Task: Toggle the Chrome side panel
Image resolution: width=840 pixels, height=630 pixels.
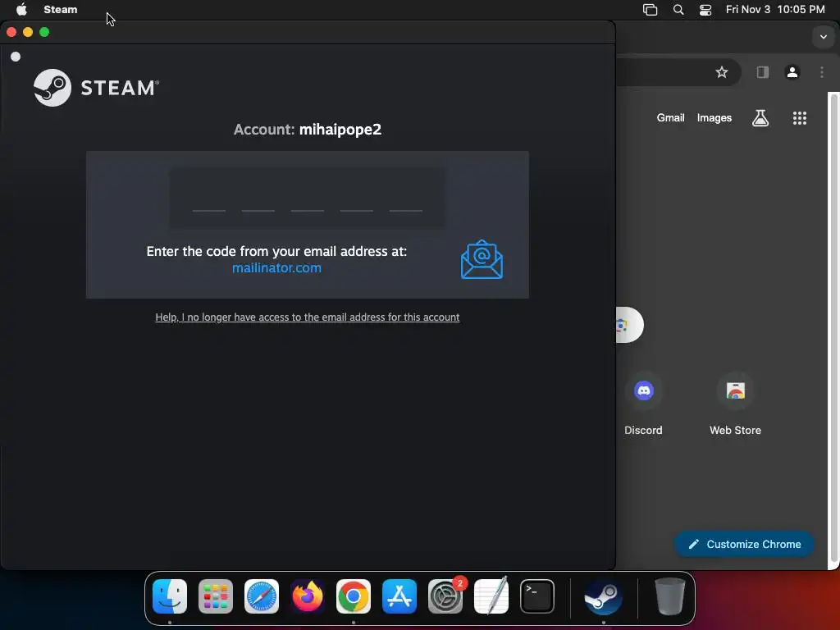Action: click(x=762, y=72)
